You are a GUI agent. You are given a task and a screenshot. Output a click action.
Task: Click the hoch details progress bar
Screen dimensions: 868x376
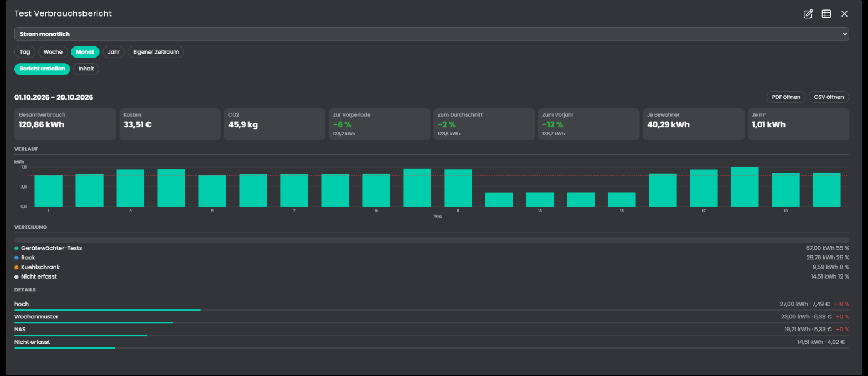click(431, 310)
